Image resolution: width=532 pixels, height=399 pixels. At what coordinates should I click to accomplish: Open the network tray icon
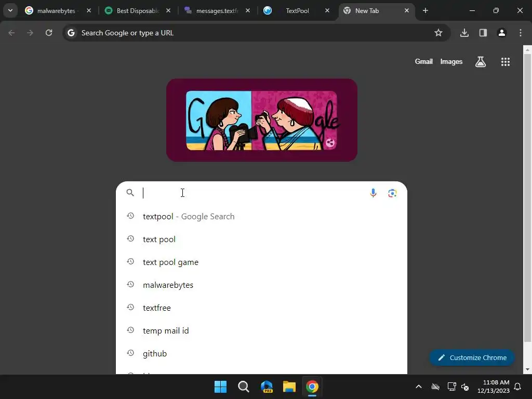pos(451,387)
